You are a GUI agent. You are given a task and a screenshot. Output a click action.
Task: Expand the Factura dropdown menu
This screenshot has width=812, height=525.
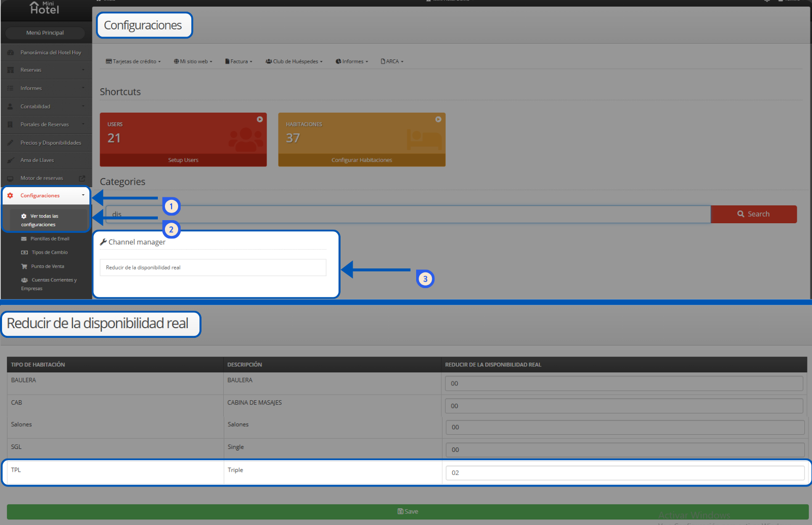[239, 61]
